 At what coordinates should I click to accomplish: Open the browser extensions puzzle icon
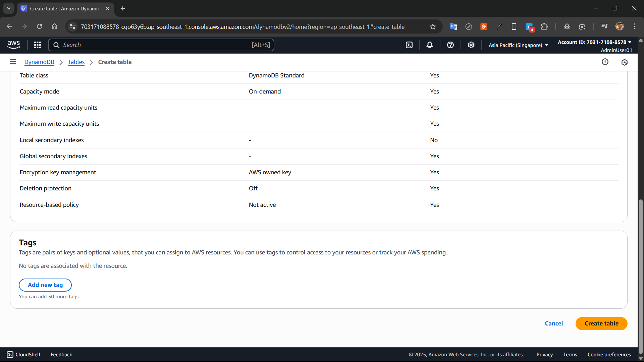tap(544, 26)
